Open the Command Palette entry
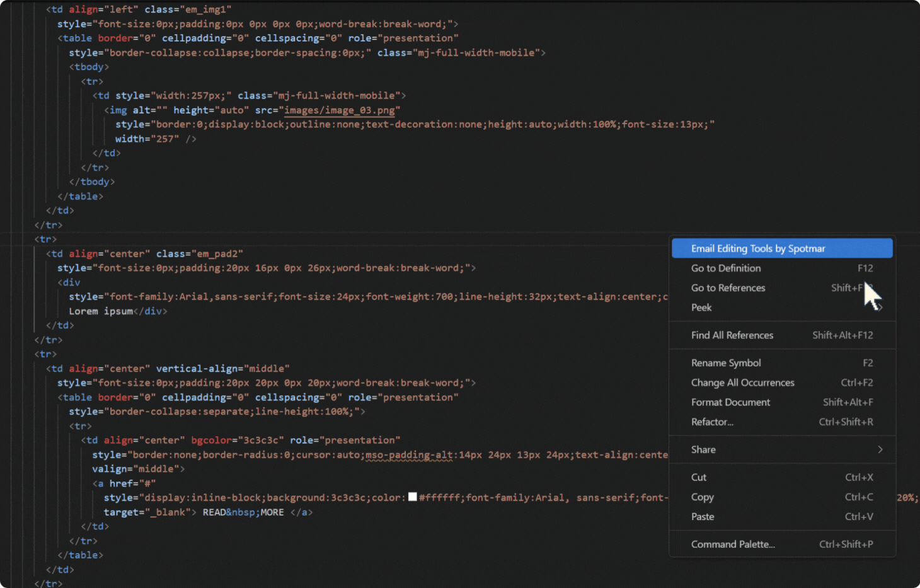 tap(733, 544)
